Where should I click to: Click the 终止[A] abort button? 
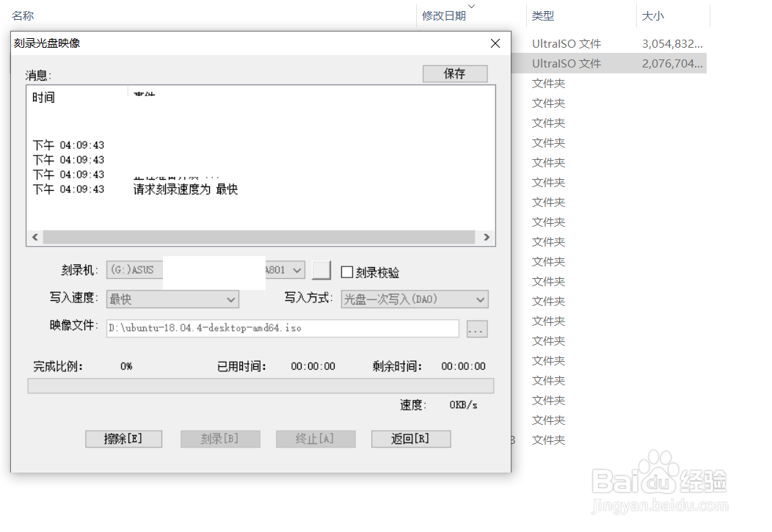click(x=316, y=439)
